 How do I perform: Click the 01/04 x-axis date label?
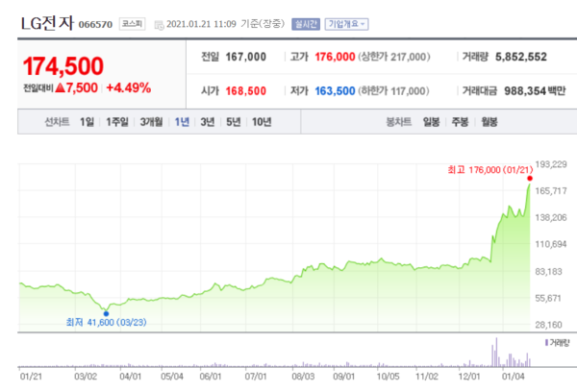514,377
